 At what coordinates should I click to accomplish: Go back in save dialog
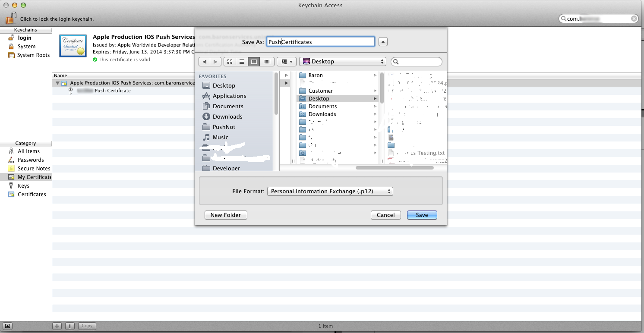pos(205,62)
